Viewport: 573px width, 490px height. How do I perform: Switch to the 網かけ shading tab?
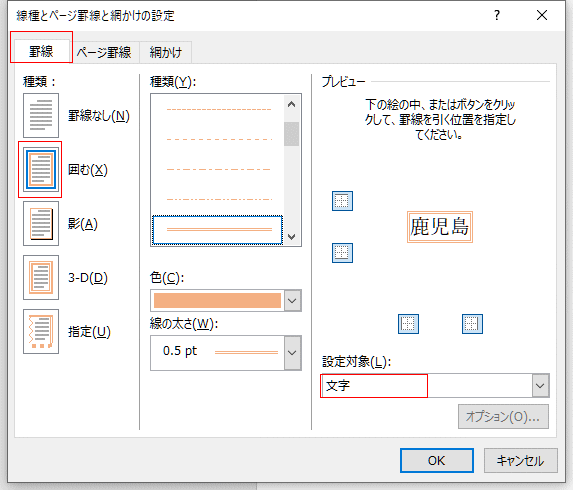click(166, 52)
